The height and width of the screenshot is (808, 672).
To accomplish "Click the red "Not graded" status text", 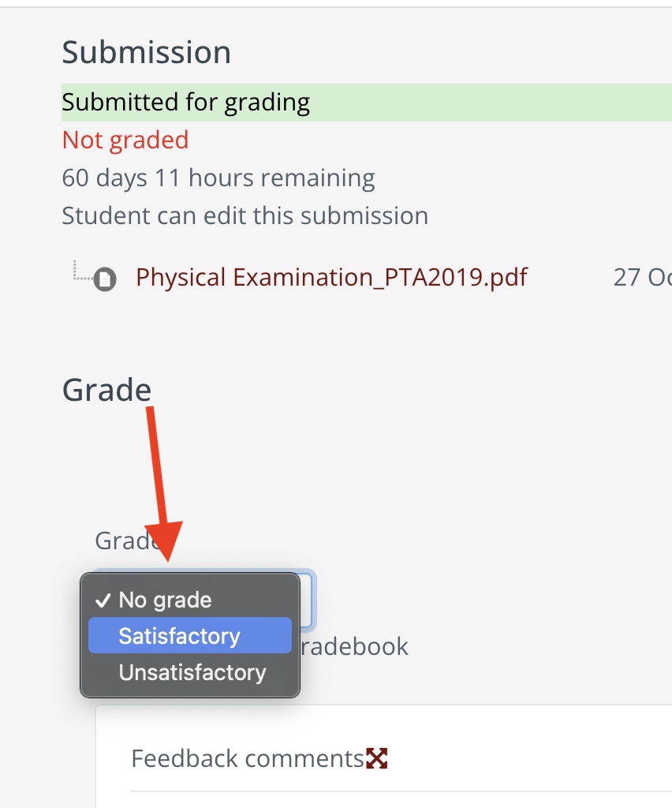I will pos(125,140).
